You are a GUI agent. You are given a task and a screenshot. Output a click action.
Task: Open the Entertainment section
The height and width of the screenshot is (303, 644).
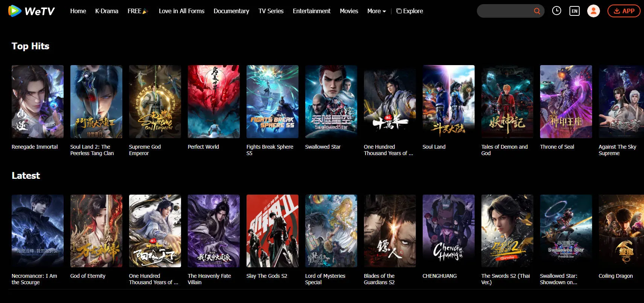click(312, 11)
